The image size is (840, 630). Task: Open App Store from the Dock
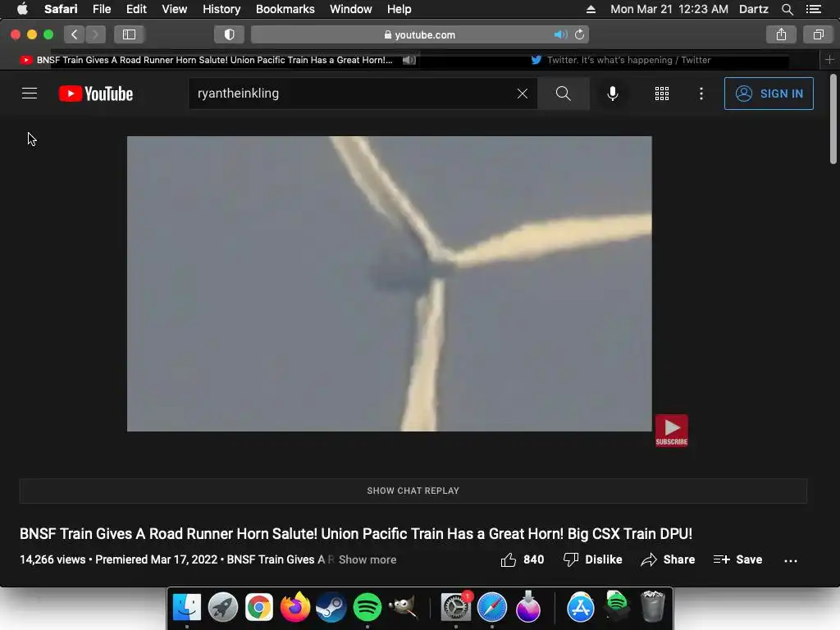[581, 607]
